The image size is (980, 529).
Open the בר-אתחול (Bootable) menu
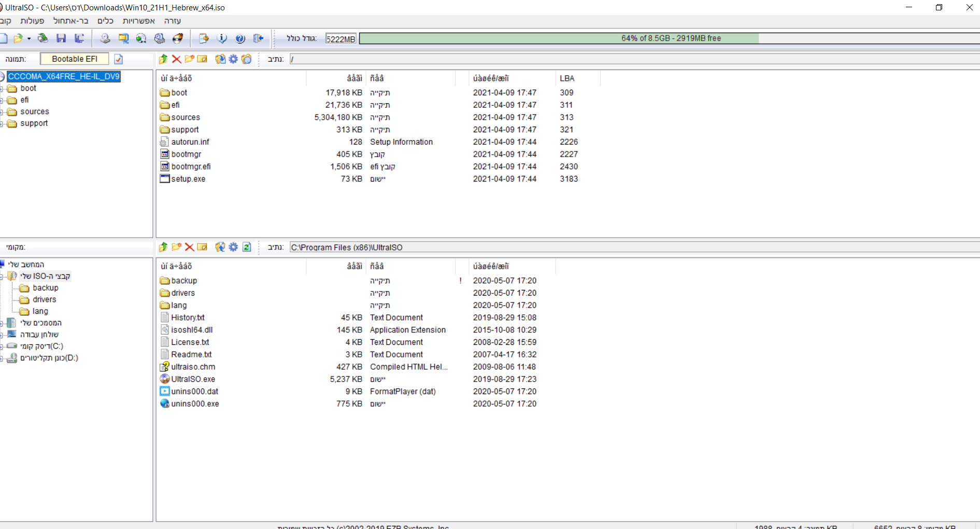click(x=70, y=21)
